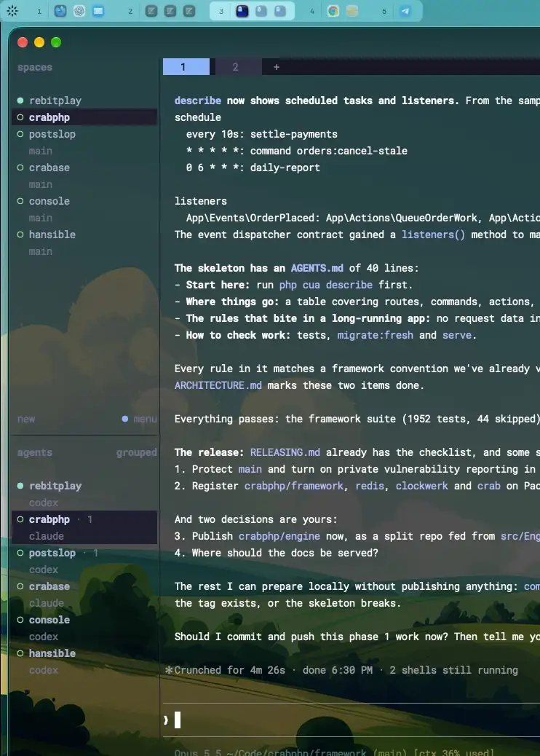Image resolution: width=540 pixels, height=756 pixels.
Task: Click the RELEASING.md file reference
Action: click(285, 452)
